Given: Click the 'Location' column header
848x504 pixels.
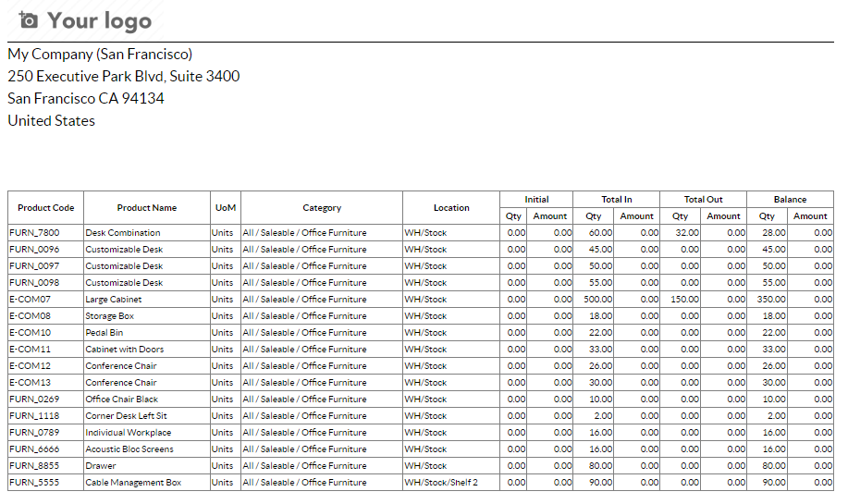Looking at the screenshot, I should pos(451,208).
